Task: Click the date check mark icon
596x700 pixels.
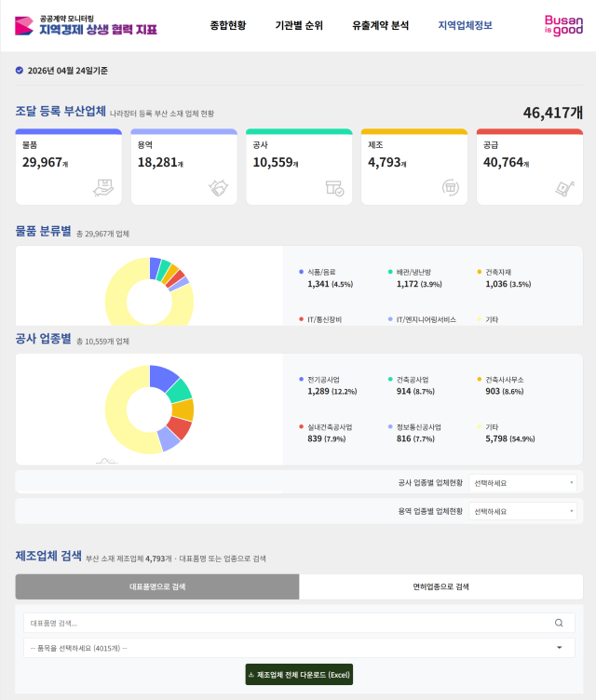Action: click(20, 70)
